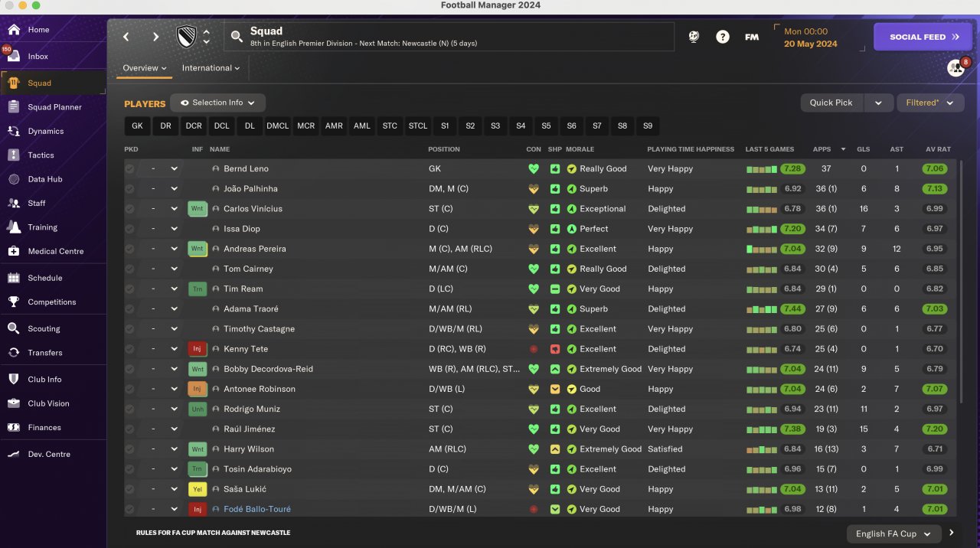Select the GK position slot
Screen dimensions: 980x548
pos(137,126)
